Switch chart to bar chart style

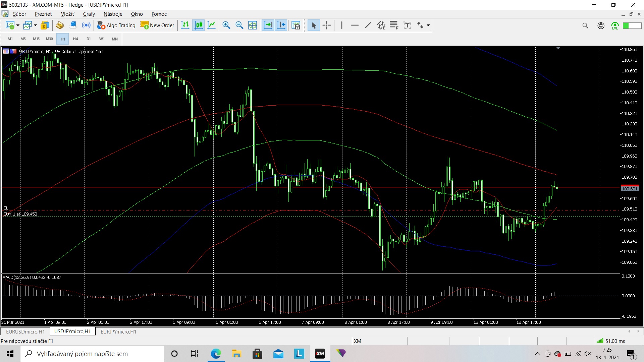tap(185, 25)
